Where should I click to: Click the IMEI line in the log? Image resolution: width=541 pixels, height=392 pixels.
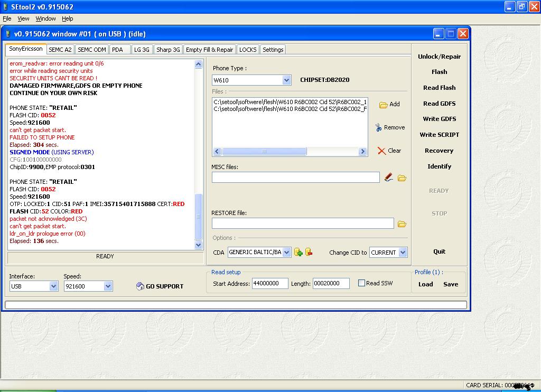coord(97,204)
